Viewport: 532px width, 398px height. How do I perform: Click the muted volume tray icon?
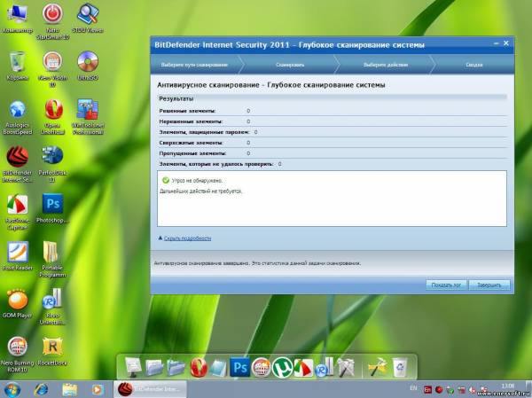point(473,390)
